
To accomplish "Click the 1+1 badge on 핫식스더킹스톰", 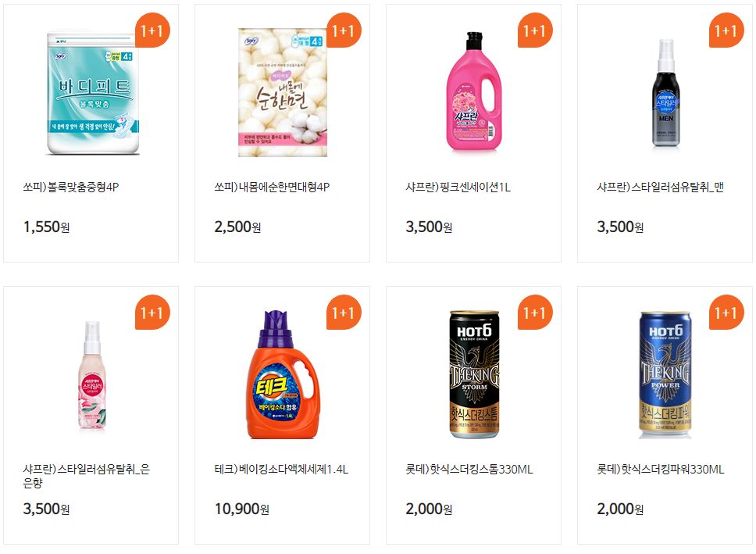I will [x=535, y=313].
